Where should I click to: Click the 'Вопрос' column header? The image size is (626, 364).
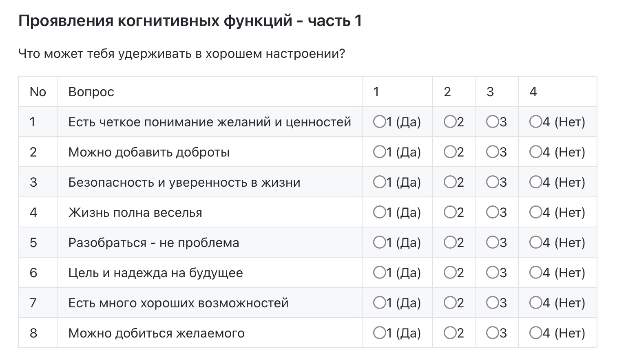[x=91, y=92]
